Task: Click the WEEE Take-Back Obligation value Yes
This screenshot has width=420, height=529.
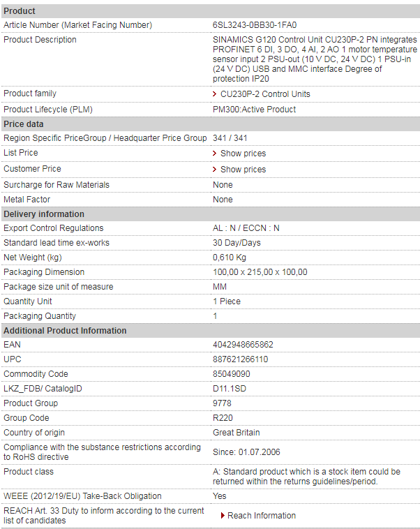Action: (x=219, y=496)
